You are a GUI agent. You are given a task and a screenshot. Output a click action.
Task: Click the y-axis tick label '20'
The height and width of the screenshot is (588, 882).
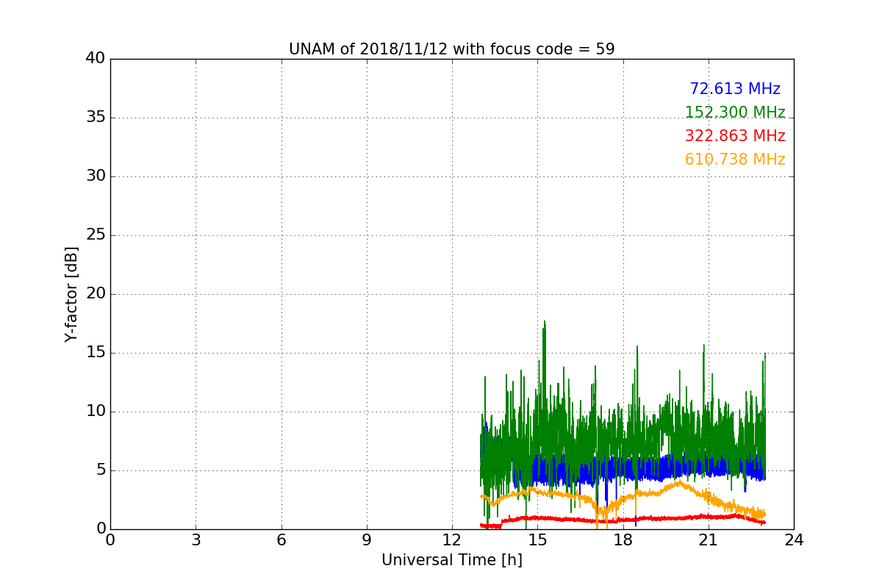96,294
